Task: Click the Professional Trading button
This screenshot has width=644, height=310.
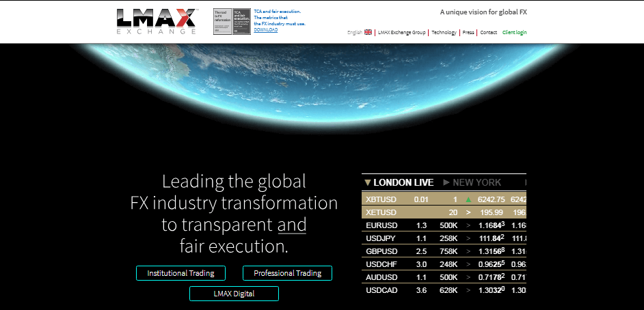Action: tap(288, 273)
